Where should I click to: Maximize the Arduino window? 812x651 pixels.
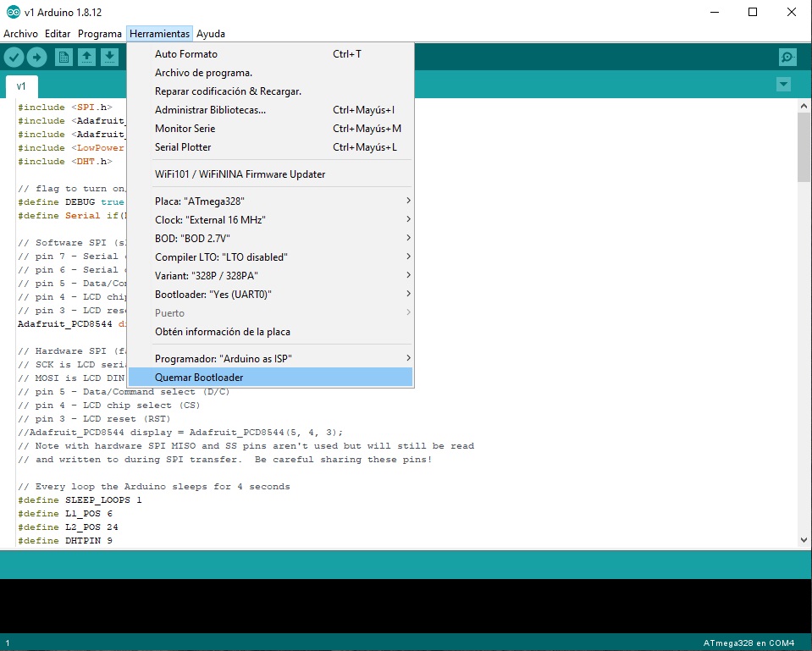click(x=753, y=12)
